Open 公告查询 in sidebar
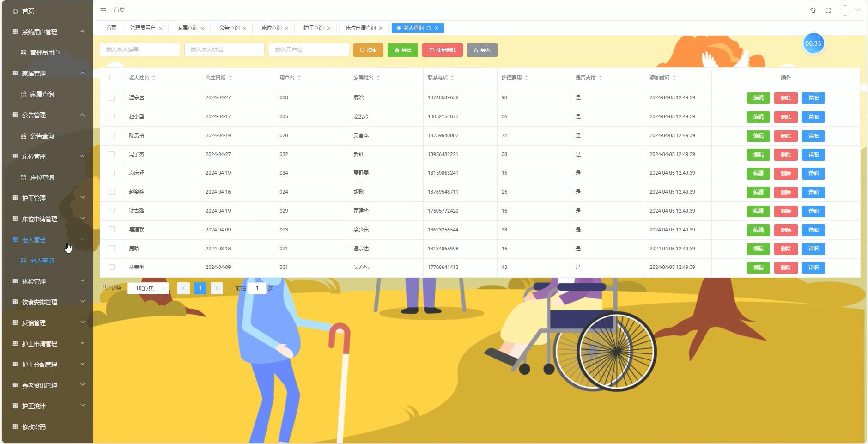Image resolution: width=868 pixels, height=444 pixels. click(x=42, y=136)
